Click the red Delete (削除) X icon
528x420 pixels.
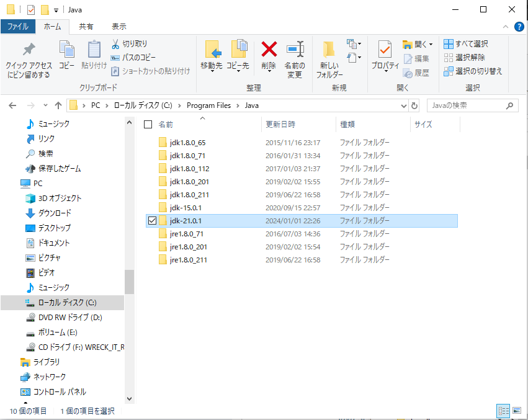click(x=269, y=49)
